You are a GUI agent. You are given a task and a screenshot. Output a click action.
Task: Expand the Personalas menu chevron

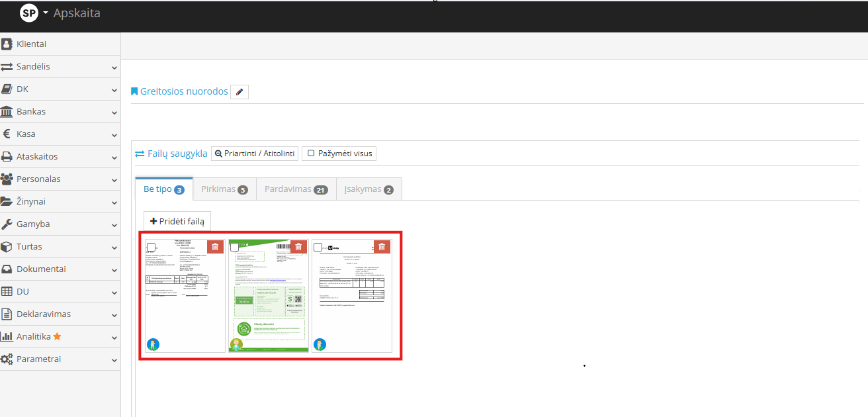click(x=114, y=180)
